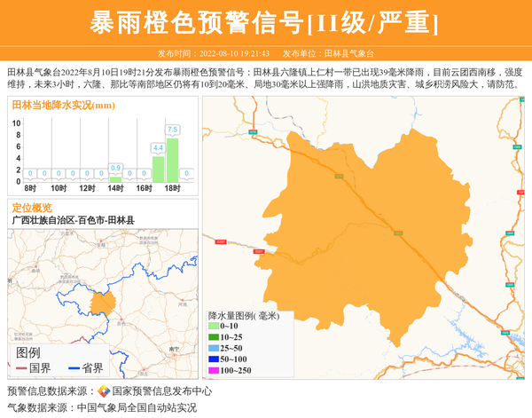Select the 100~250 magenta legend swatch
This screenshot has height=418, width=532.
[x=213, y=370]
